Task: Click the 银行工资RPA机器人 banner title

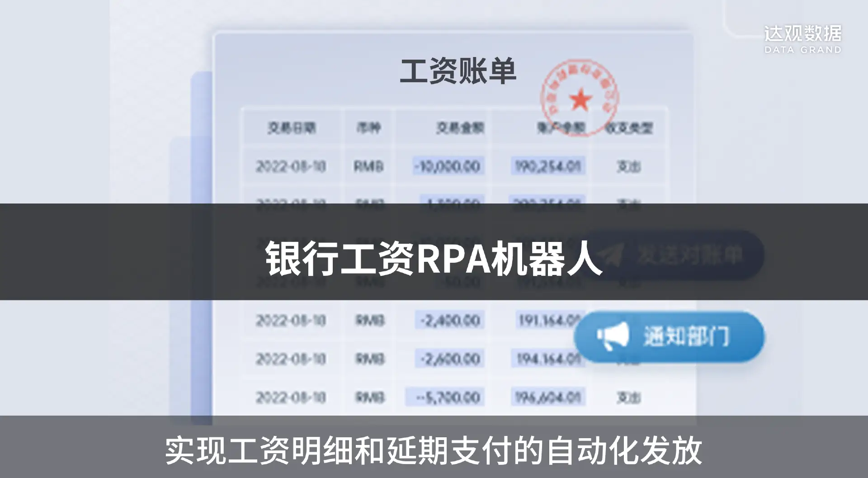Action: (x=433, y=258)
